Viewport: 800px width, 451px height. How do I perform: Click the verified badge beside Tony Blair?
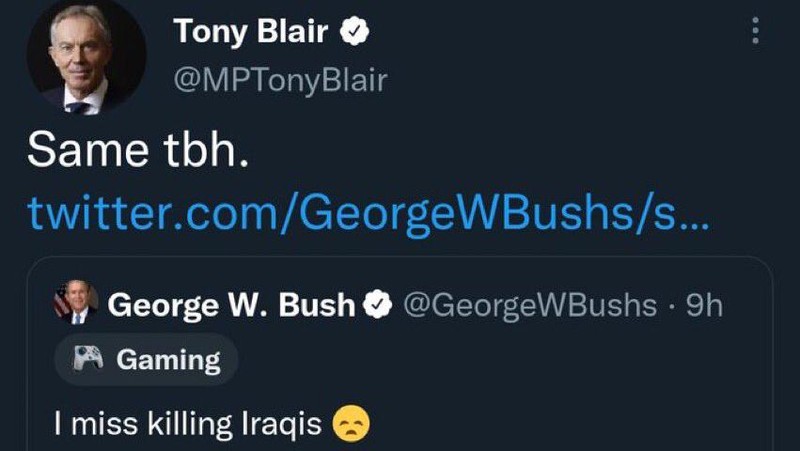(x=354, y=32)
